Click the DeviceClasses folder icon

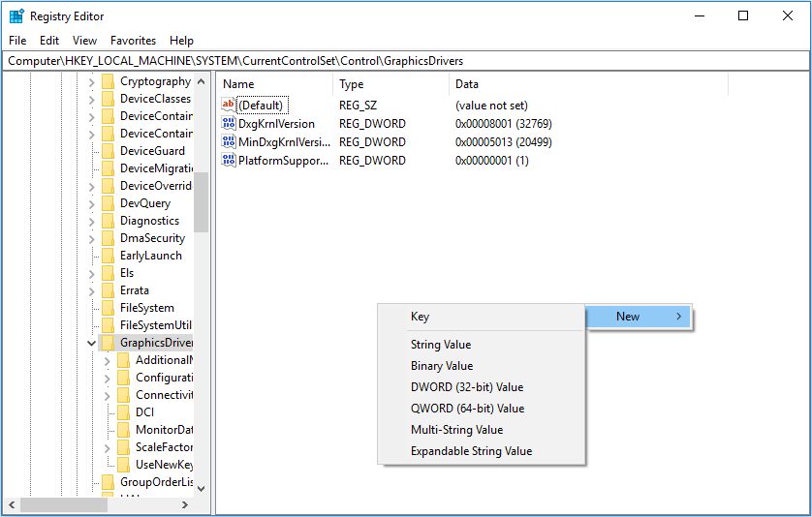coord(108,99)
